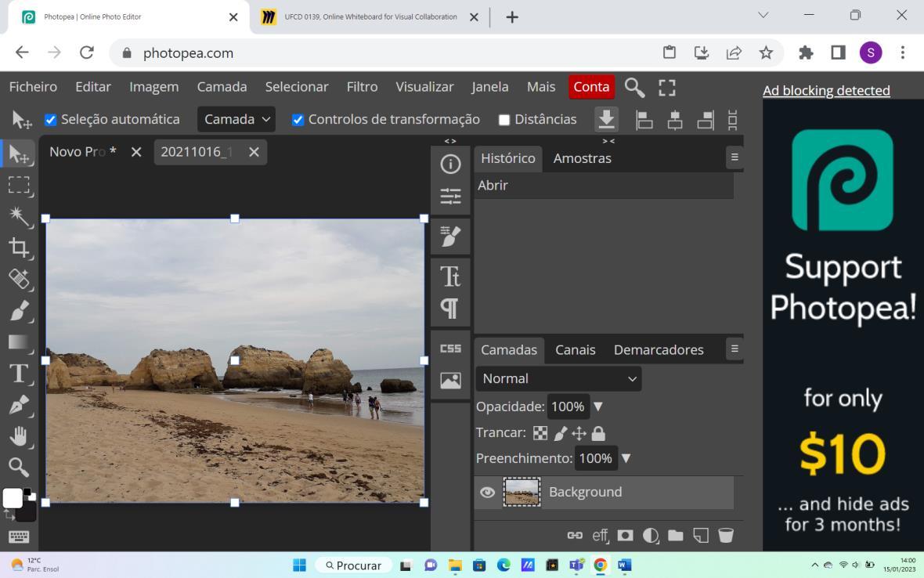
Task: Disable Controlos de transformação checkbox
Action: 298,120
